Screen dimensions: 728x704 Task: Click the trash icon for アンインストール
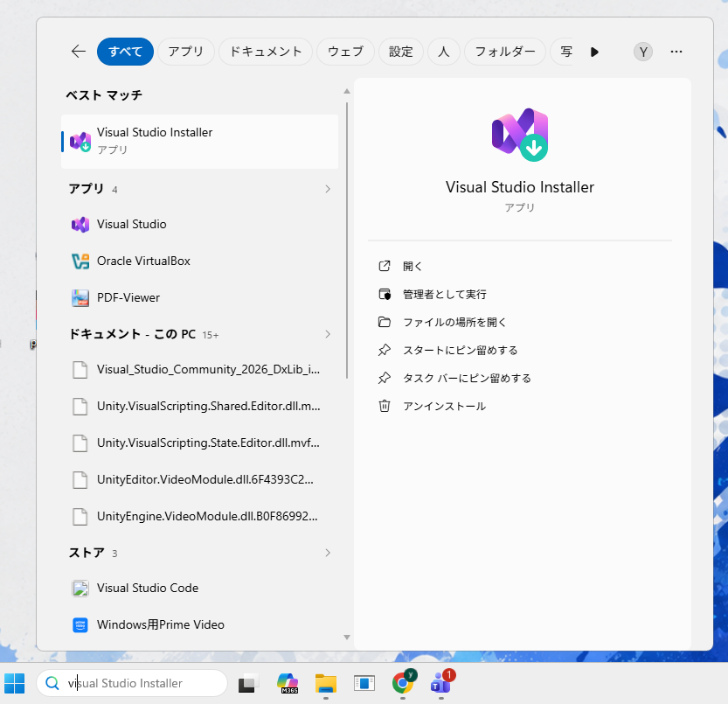(x=385, y=406)
